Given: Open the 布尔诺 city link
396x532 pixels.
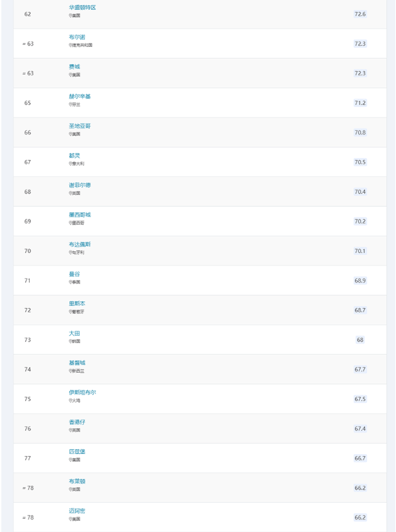Looking at the screenshot, I should 77,37.
